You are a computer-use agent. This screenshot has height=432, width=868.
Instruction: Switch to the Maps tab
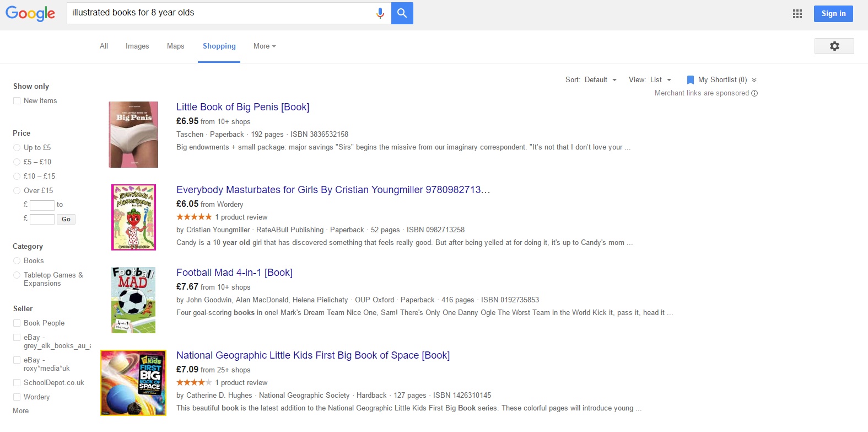click(176, 46)
